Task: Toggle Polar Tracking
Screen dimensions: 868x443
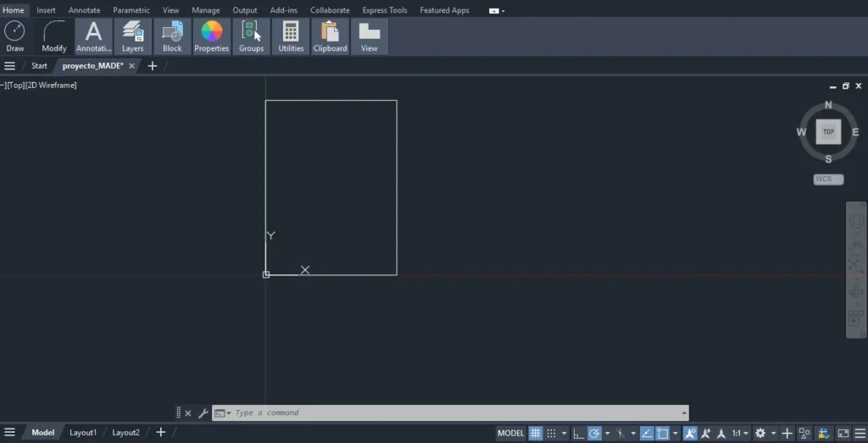Action: pyautogui.click(x=594, y=433)
